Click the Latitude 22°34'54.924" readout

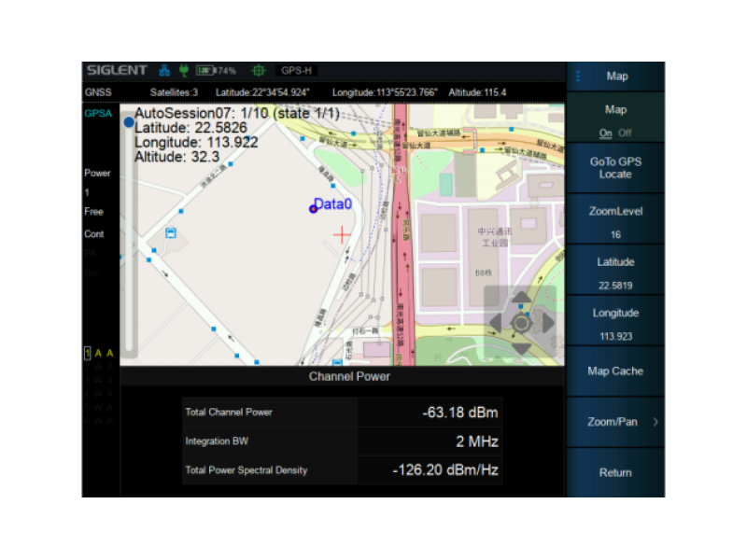click(x=262, y=92)
